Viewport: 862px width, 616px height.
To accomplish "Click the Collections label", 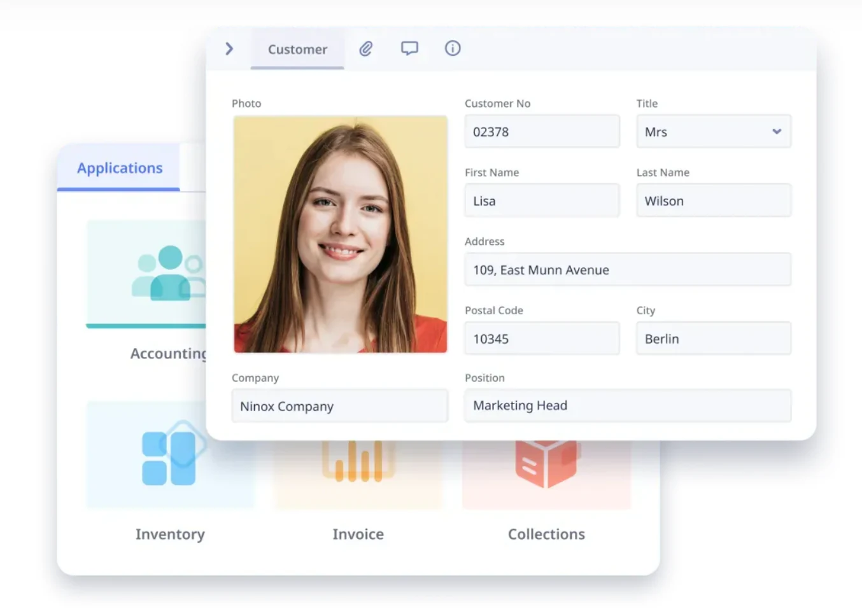I will [x=546, y=535].
